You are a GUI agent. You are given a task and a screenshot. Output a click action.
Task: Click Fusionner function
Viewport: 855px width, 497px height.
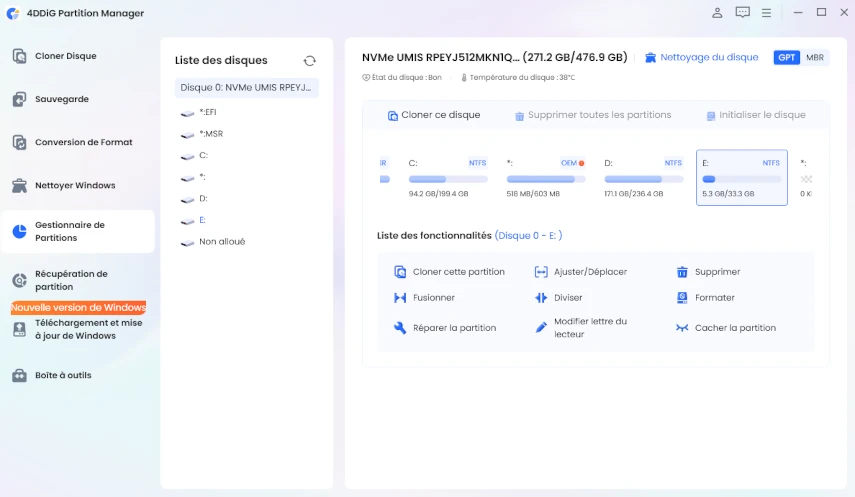tap(424, 298)
